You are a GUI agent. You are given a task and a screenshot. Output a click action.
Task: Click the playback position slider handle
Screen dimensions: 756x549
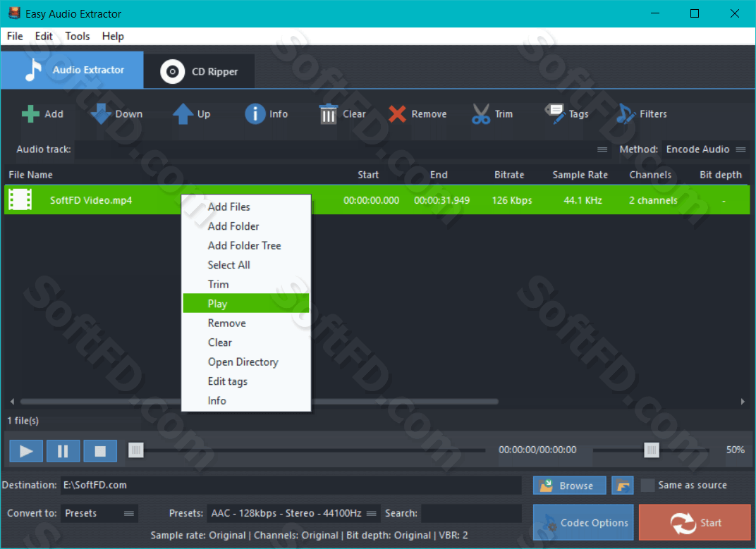click(136, 450)
